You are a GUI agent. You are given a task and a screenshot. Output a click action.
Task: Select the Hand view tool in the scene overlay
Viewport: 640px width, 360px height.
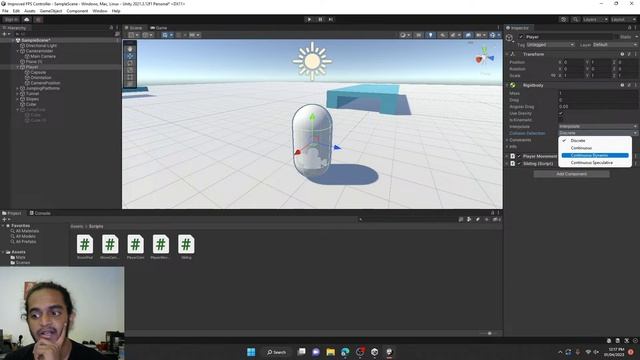(x=130, y=49)
